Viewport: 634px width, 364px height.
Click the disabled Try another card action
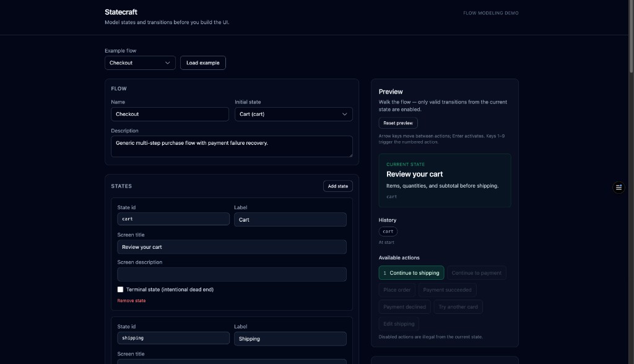tap(458, 307)
